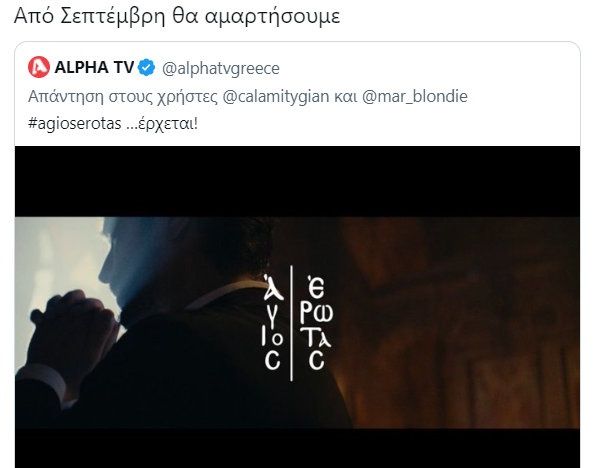This screenshot has height=468, width=595.
Task: Open the #agioserotas hashtag
Action: coord(75,124)
